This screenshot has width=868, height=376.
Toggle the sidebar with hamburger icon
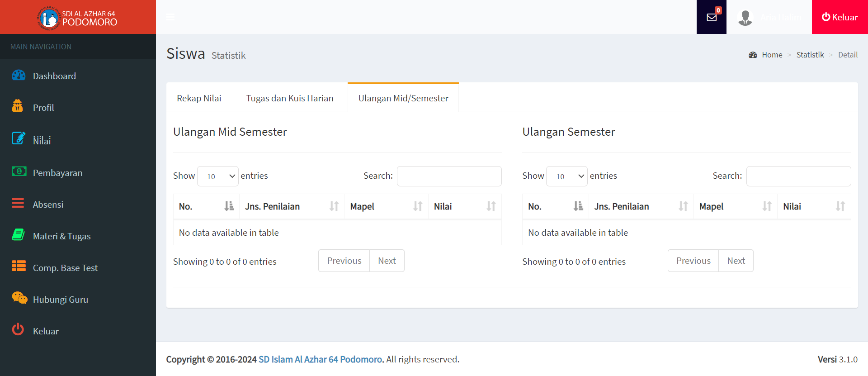pyautogui.click(x=170, y=17)
